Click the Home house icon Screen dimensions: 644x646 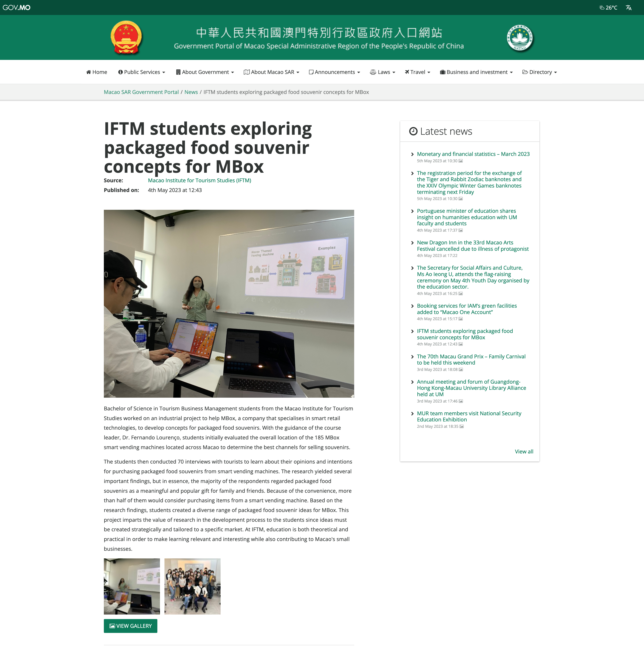[x=89, y=72]
